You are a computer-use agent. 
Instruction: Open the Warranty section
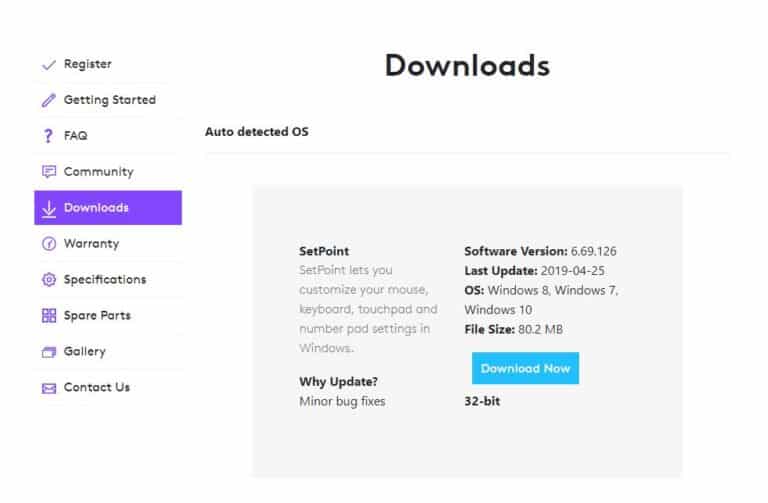91,244
